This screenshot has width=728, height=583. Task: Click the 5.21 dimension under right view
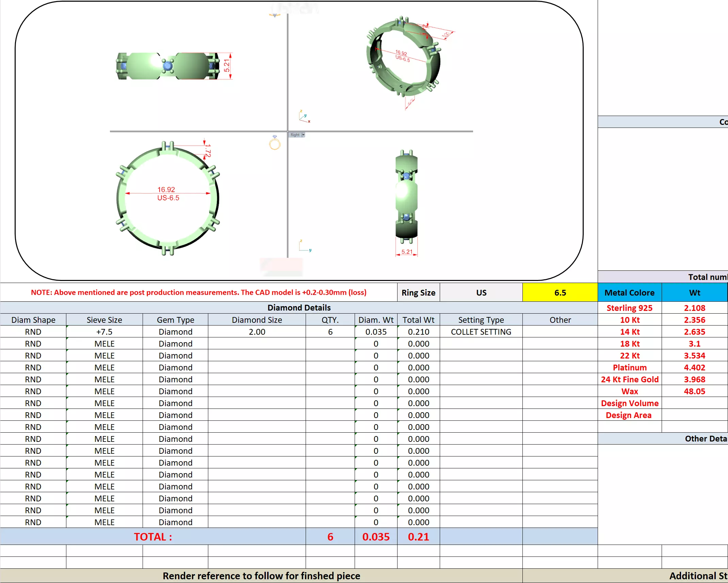coord(407,252)
